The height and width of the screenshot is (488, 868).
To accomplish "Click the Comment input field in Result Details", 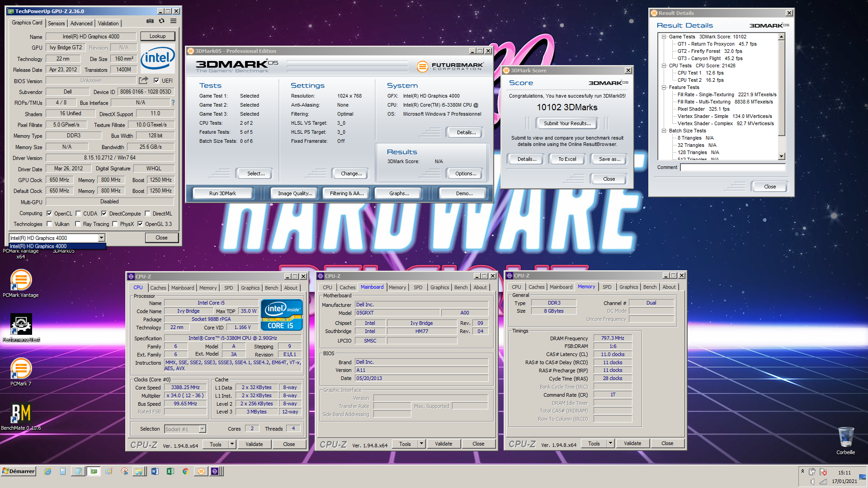I will click(x=732, y=167).
